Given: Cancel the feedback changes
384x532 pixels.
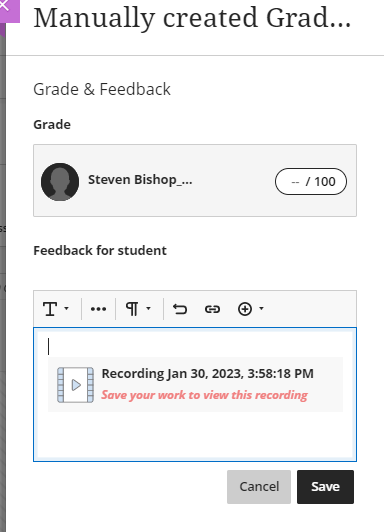Looking at the screenshot, I should click(x=259, y=487).
